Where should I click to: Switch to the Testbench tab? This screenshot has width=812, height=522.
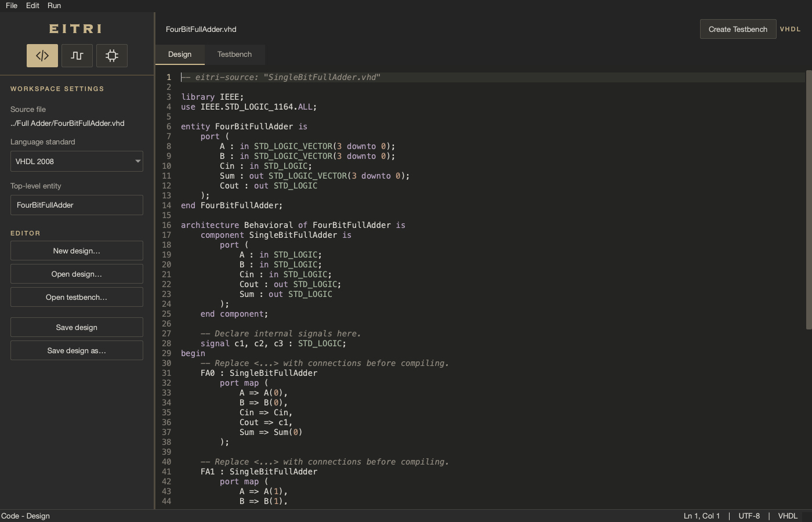tap(234, 55)
